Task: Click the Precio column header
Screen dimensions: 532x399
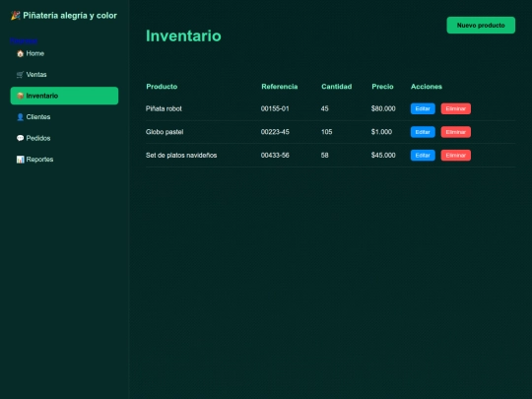Action: click(382, 87)
